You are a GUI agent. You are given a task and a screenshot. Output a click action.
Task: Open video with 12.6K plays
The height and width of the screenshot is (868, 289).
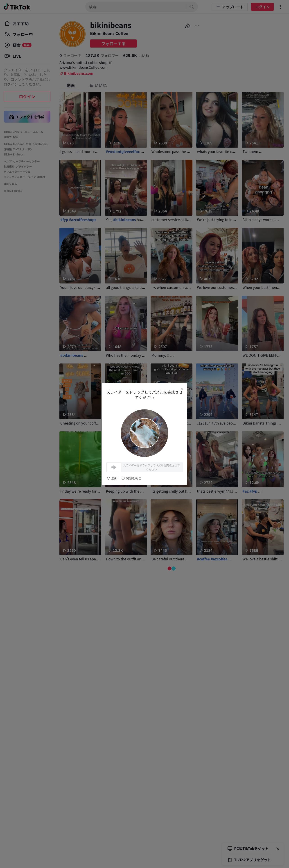coord(262,459)
